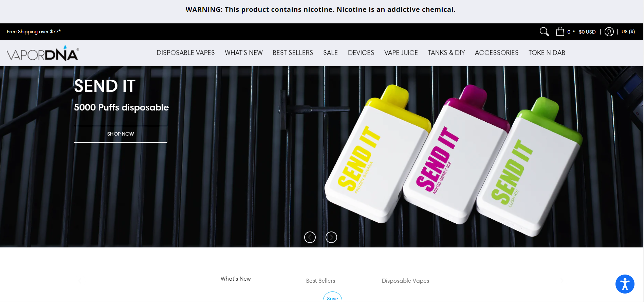Image resolution: width=644 pixels, height=302 pixels.
Task: Go to Best Sellers in navigation
Action: click(x=293, y=53)
